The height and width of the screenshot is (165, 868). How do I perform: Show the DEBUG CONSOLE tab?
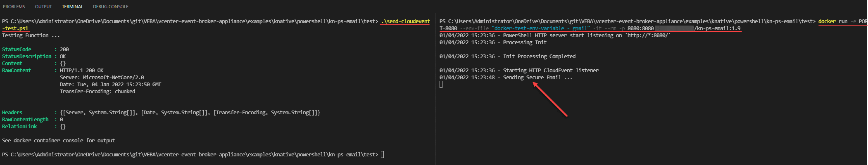click(111, 7)
